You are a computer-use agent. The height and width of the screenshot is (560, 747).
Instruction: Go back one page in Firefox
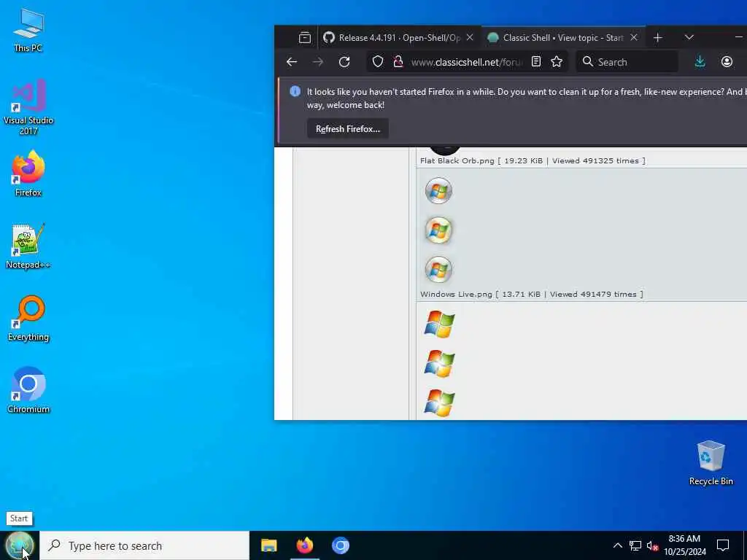coord(292,62)
